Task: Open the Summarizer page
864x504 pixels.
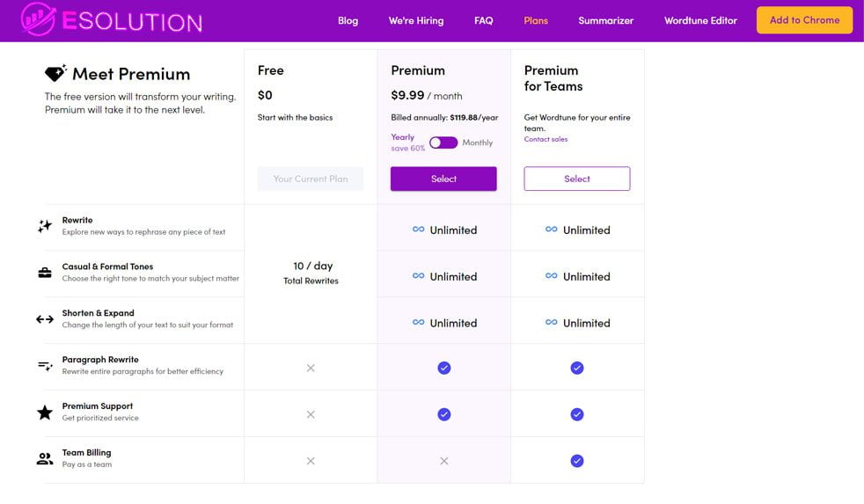Action: point(605,20)
